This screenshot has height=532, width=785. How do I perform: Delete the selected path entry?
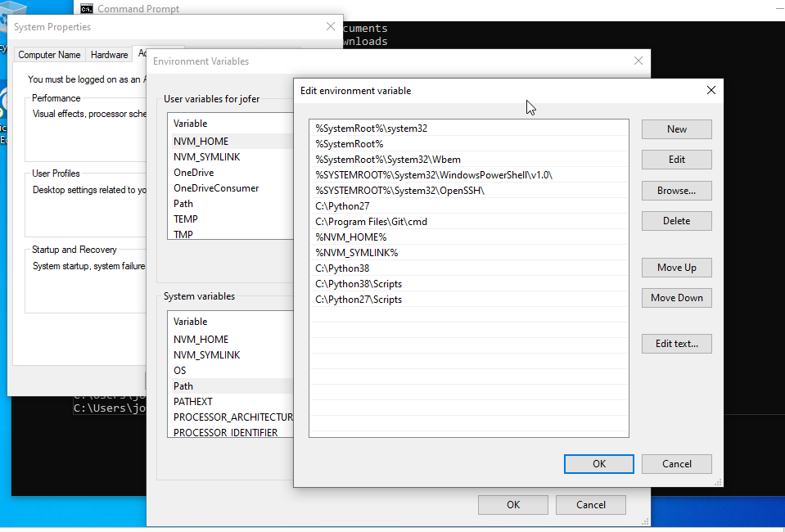(x=676, y=220)
